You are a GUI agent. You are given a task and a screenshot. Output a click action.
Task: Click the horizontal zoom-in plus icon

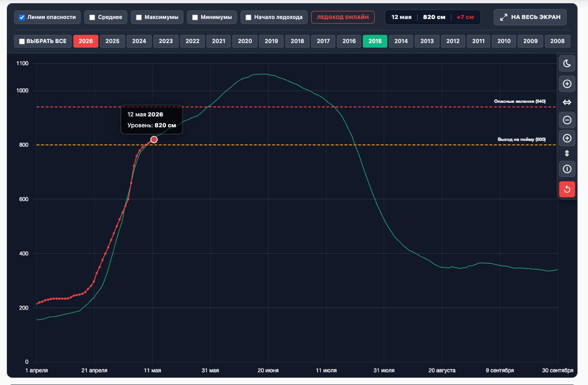click(x=567, y=84)
